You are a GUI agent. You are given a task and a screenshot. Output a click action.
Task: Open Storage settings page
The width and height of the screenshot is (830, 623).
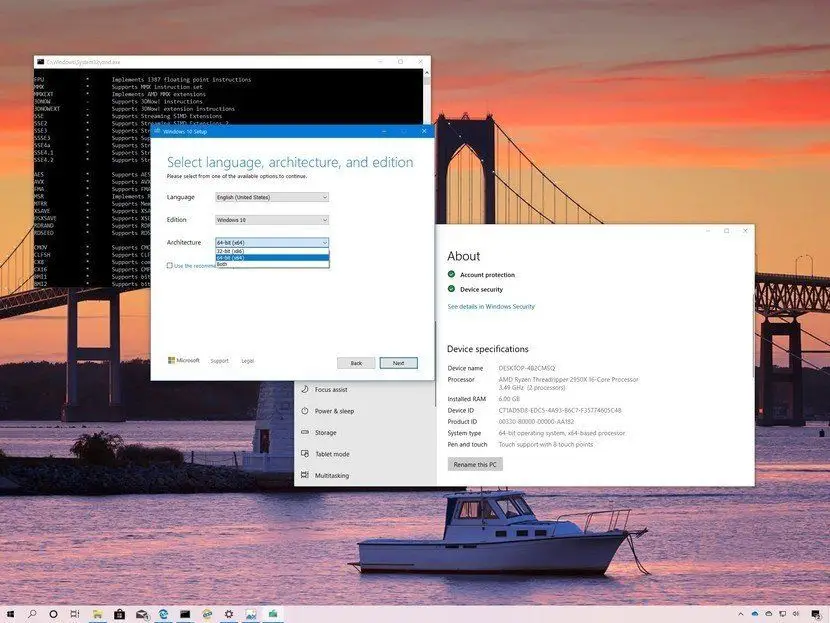(x=326, y=433)
